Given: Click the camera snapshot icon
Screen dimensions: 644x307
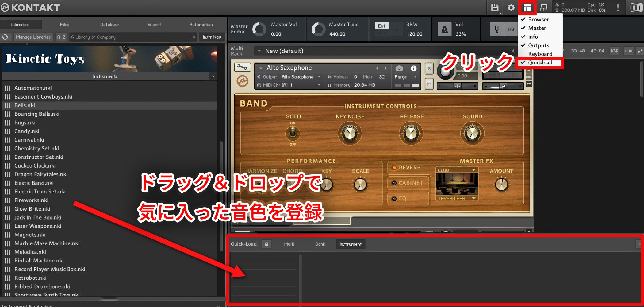Looking at the screenshot, I should coord(399,68).
